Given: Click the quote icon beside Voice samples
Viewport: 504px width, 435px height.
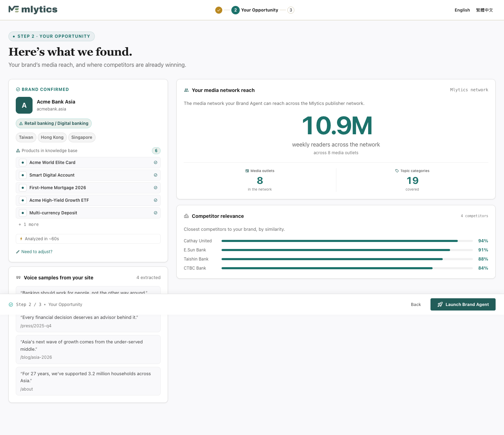Looking at the screenshot, I should pos(19,278).
